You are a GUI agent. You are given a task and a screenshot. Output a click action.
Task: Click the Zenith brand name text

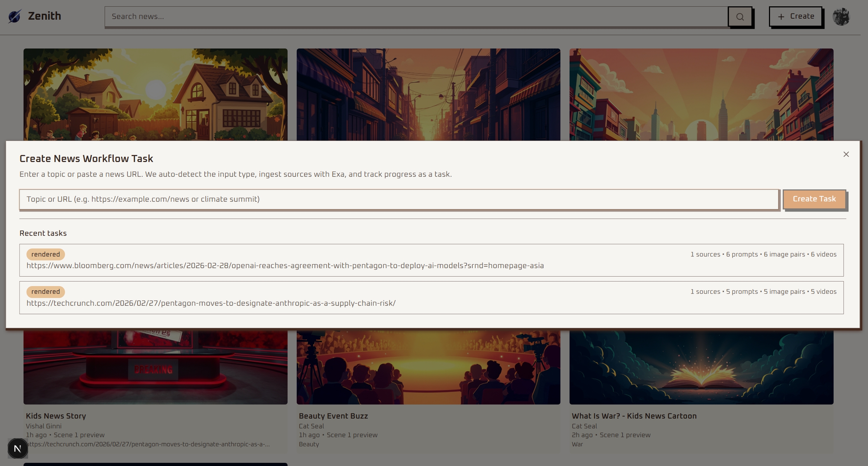[45, 16]
